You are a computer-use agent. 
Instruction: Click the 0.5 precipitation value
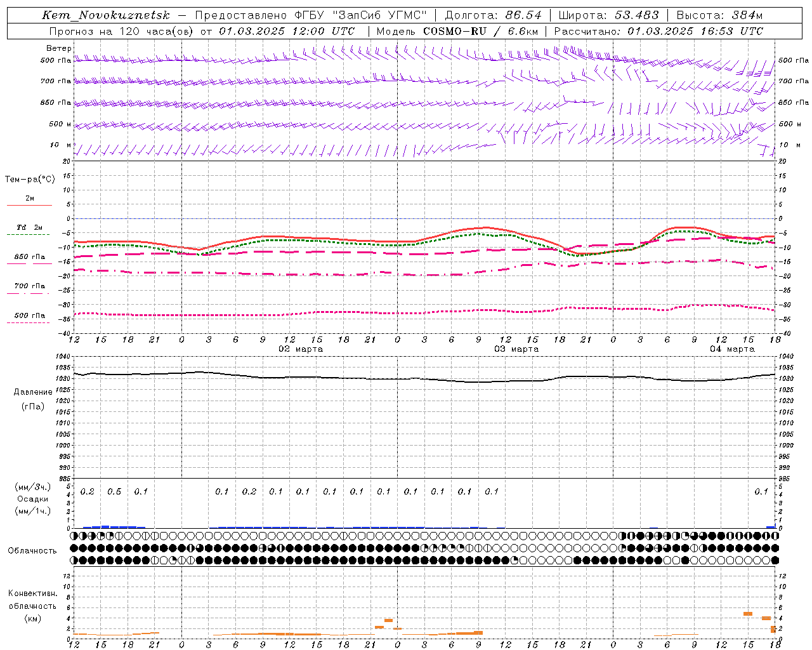tap(114, 492)
